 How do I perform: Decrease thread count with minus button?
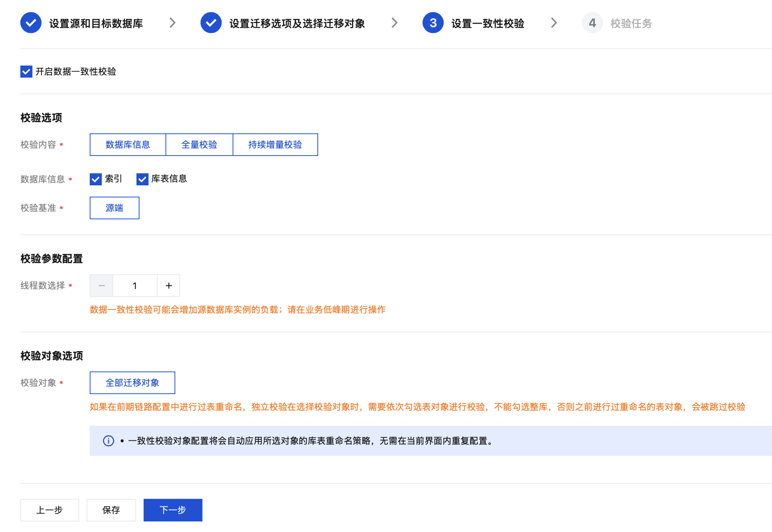[x=101, y=286]
